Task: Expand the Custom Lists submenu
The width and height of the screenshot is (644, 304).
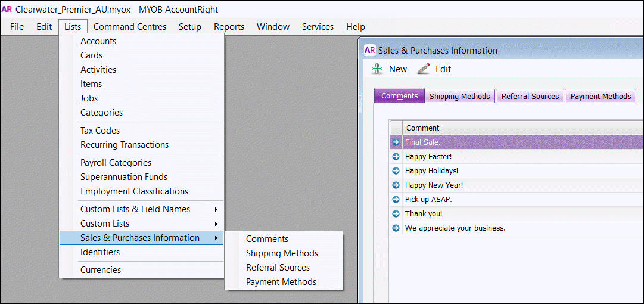Action: pos(216,224)
